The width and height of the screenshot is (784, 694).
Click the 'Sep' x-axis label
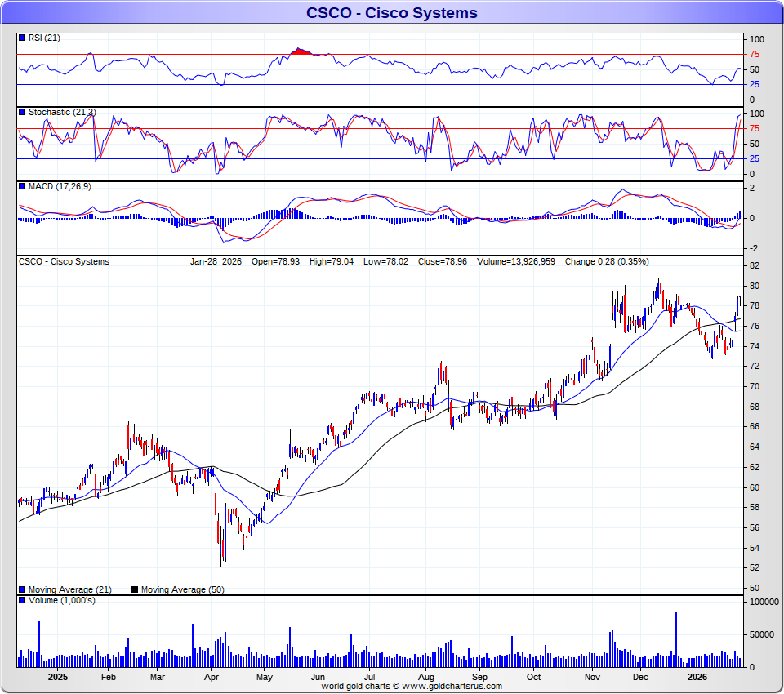479,677
